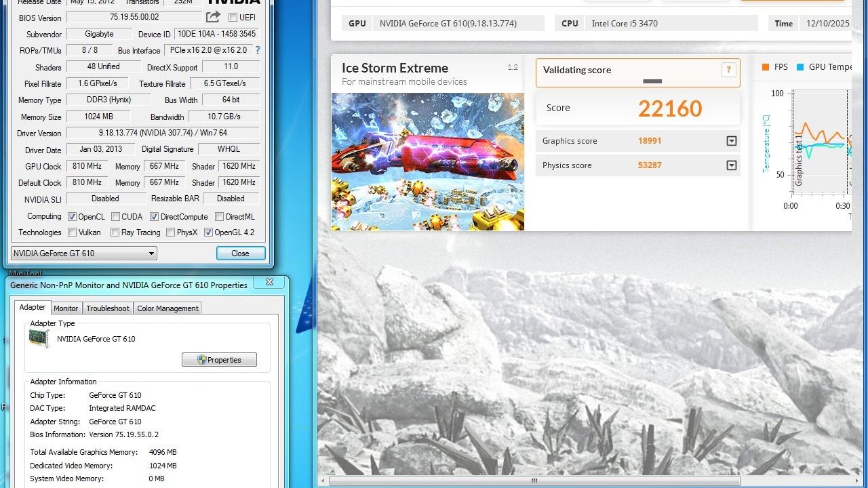868x488 pixels.
Task: Click the orange FPS legend marker
Action: pos(766,67)
